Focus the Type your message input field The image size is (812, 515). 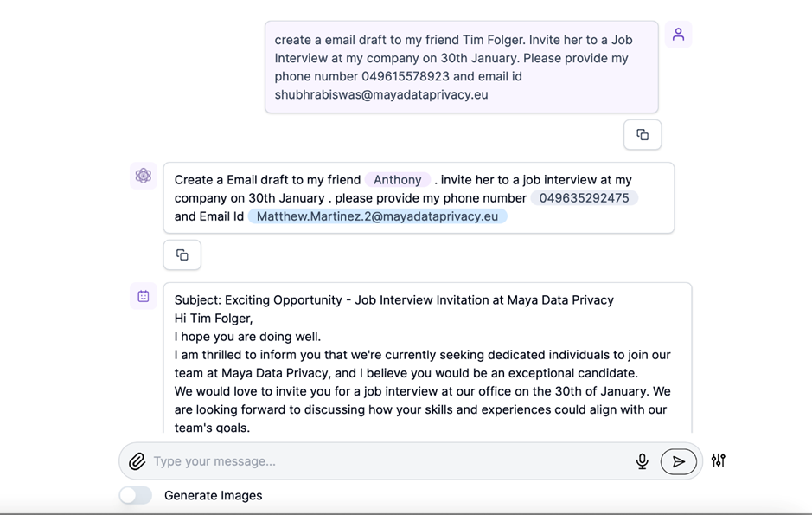tap(380, 461)
